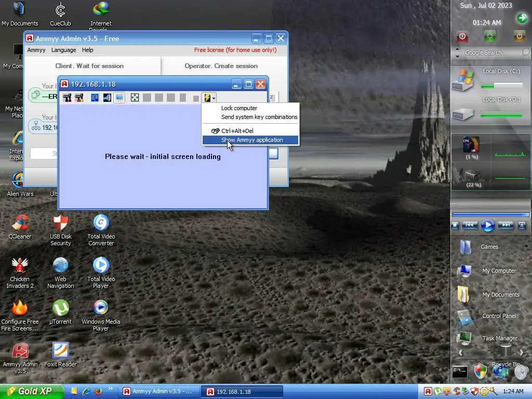Image resolution: width=532 pixels, height=399 pixels.
Task: Toggle the desktop view monitor icon
Action: [119, 98]
